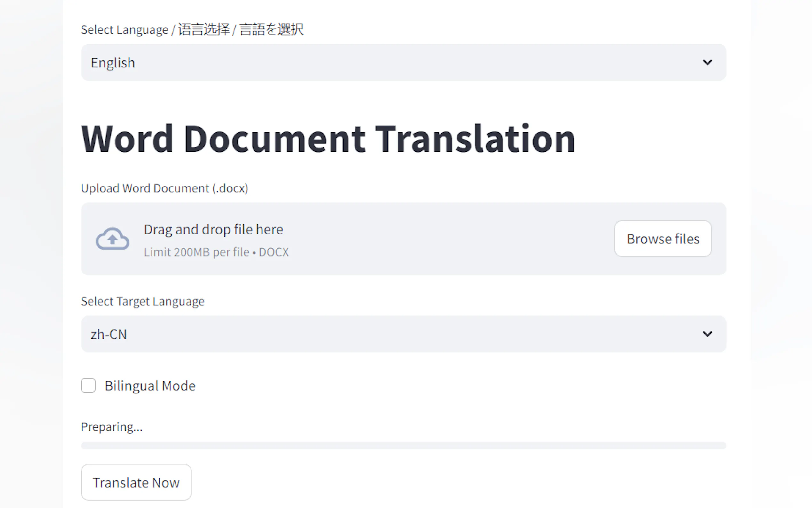The image size is (812, 508).
Task: Click the 'Select Language' multilingual label
Action: point(192,29)
